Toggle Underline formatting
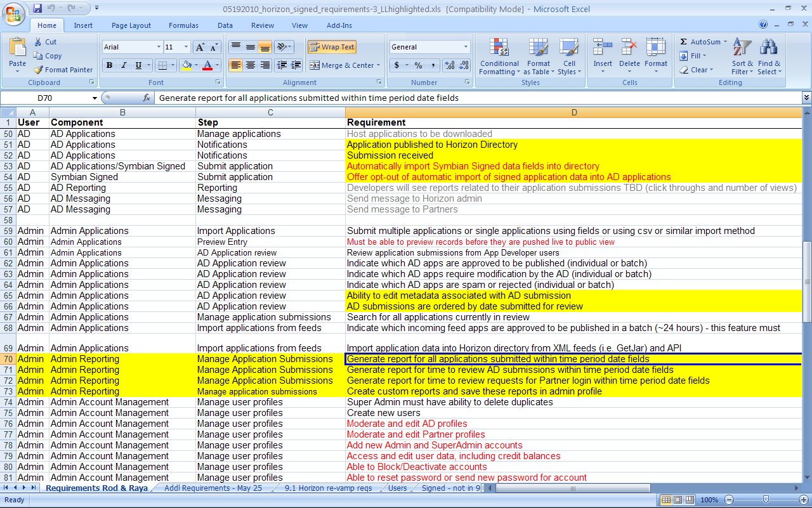Screen dimensions: 812x508 click(138, 65)
